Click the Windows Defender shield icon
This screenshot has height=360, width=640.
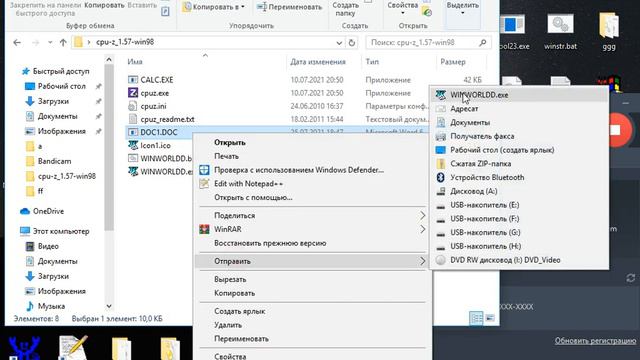pos(204,170)
